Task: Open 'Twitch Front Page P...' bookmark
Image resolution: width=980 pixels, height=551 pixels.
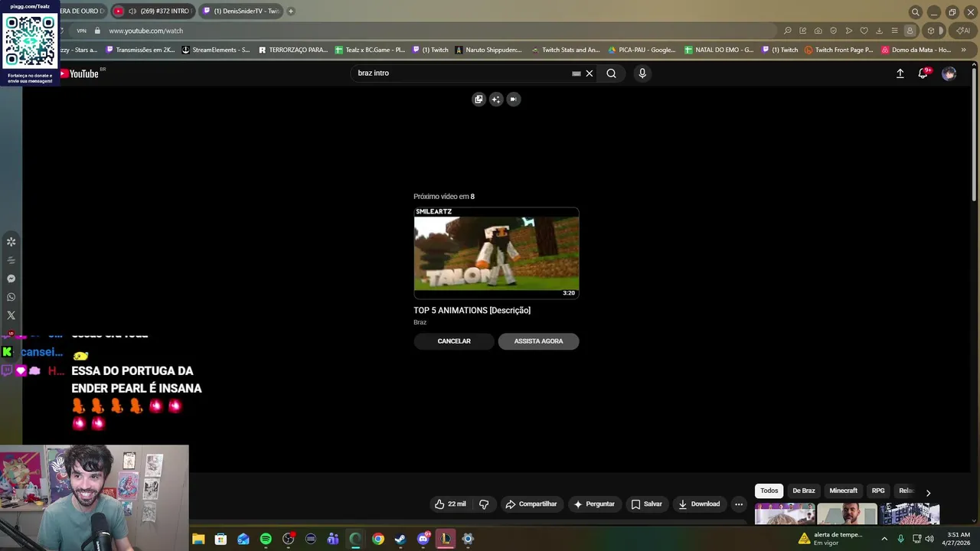Action: point(839,50)
